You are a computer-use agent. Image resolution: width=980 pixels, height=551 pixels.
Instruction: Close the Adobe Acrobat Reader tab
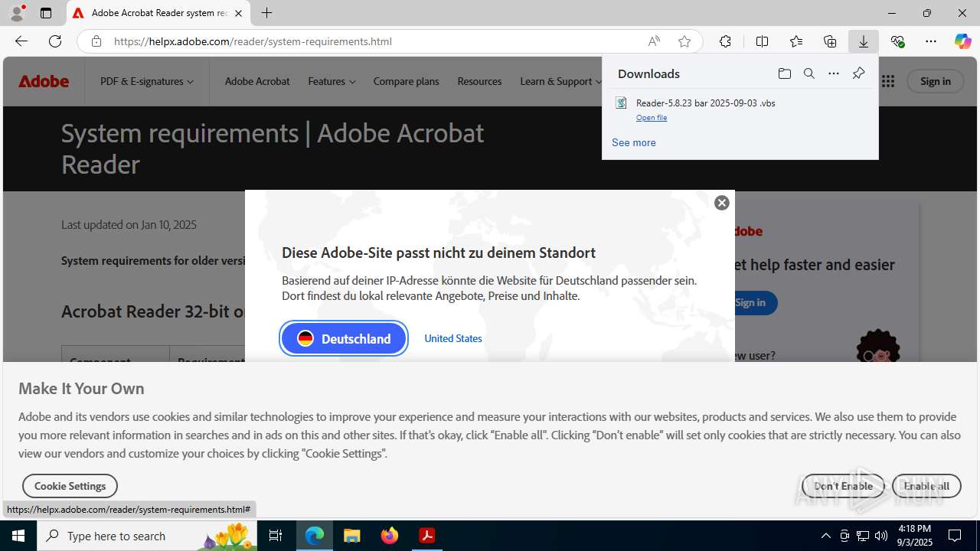(x=238, y=13)
